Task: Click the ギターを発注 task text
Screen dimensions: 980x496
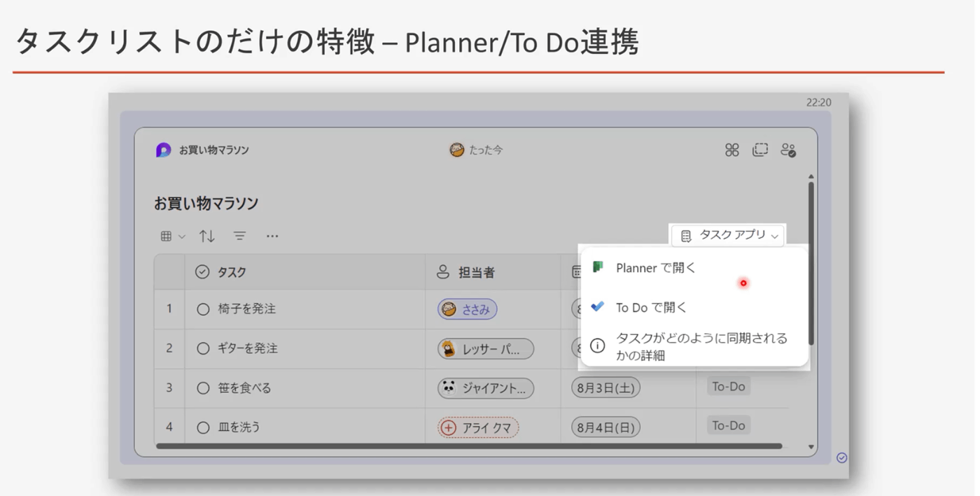Action: tap(248, 348)
